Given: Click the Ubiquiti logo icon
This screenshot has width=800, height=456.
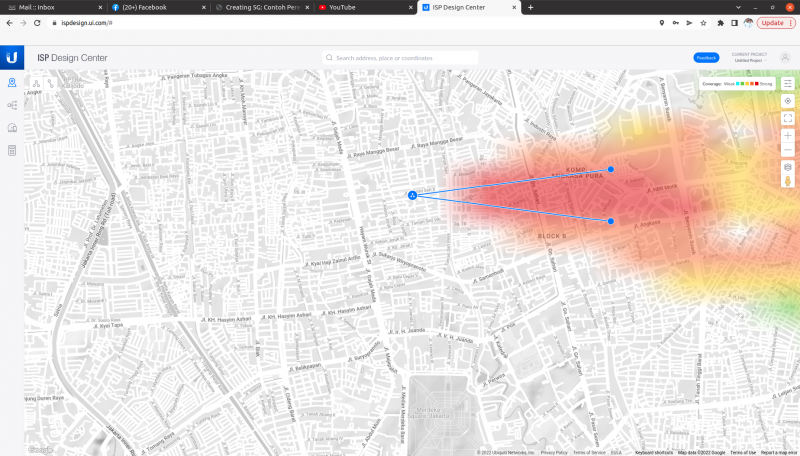Looking at the screenshot, I should [12, 57].
